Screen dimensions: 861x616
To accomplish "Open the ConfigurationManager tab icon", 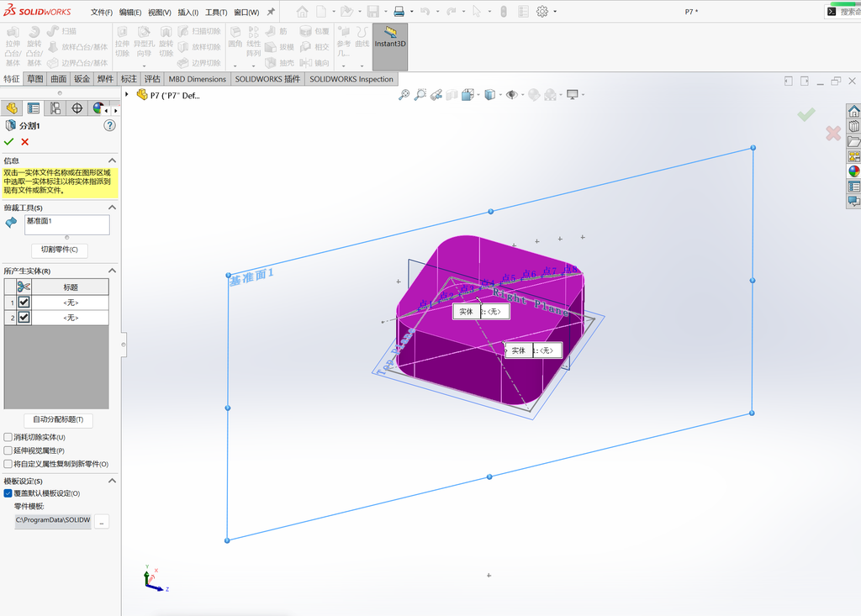I will click(x=55, y=108).
